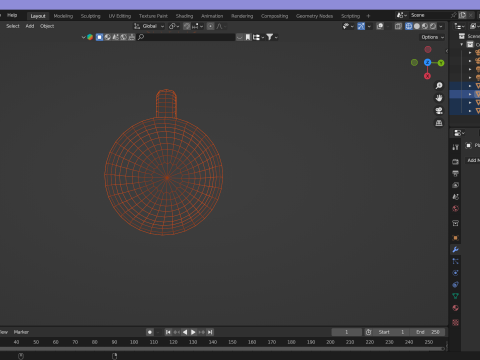Image resolution: width=480 pixels, height=360 pixels.
Task: Toggle the camera view gizmo
Action: (x=439, y=110)
